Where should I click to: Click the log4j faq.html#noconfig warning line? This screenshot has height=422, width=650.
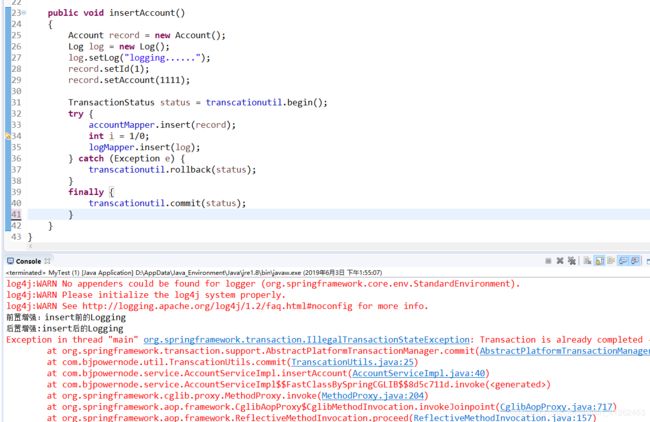coord(217,306)
